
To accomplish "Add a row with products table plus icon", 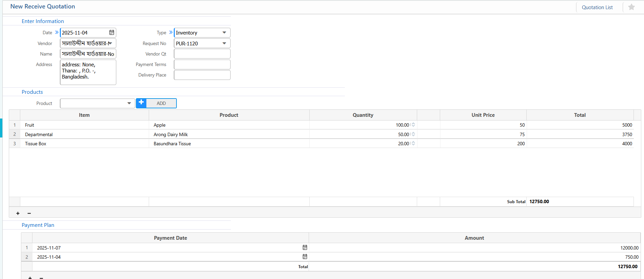I will pyautogui.click(x=18, y=213).
